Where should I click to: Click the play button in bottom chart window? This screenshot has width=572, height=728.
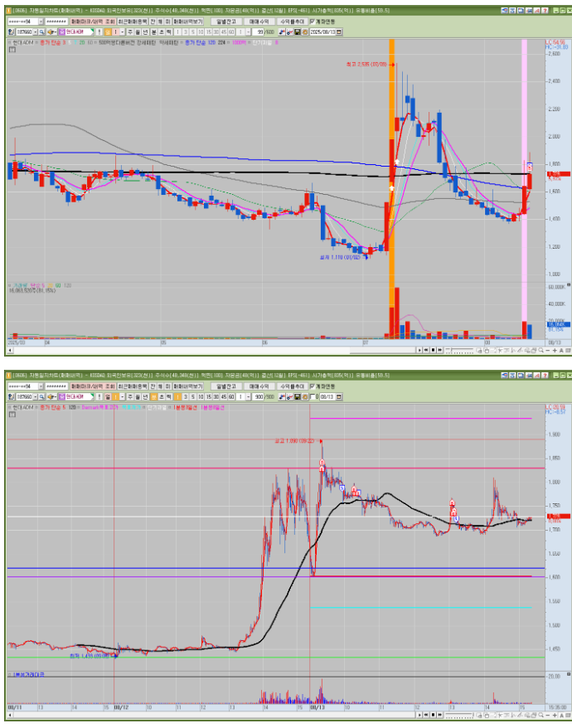tap(419, 715)
